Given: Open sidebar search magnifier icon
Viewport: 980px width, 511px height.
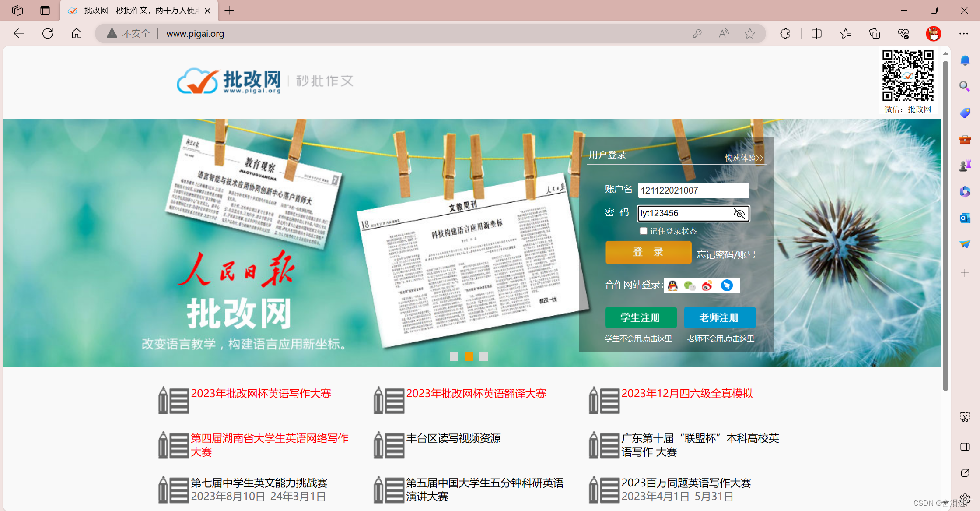Looking at the screenshot, I should 965,86.
